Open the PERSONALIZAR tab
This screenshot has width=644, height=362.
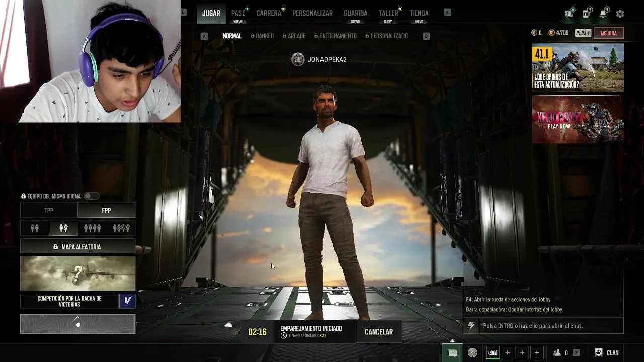[312, 13]
